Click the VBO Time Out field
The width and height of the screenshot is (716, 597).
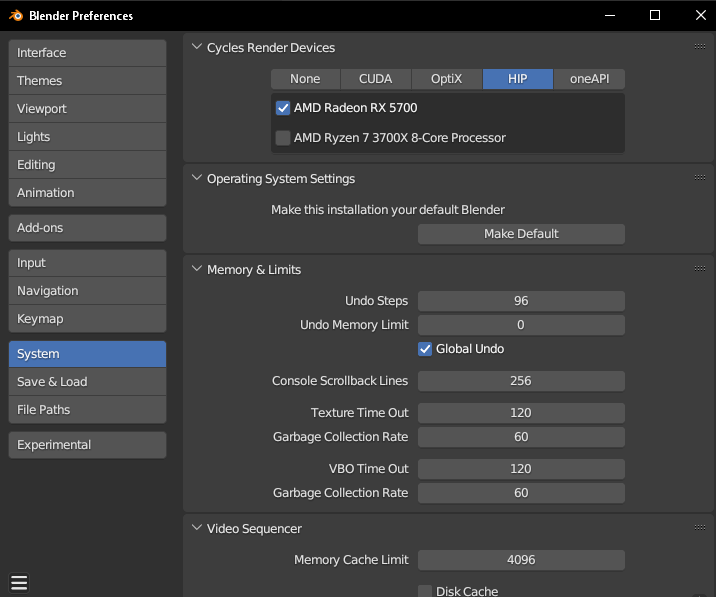[521, 469]
